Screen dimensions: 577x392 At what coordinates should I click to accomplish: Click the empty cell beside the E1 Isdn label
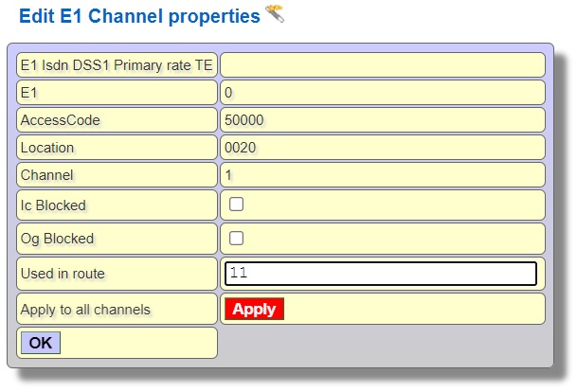tap(382, 65)
